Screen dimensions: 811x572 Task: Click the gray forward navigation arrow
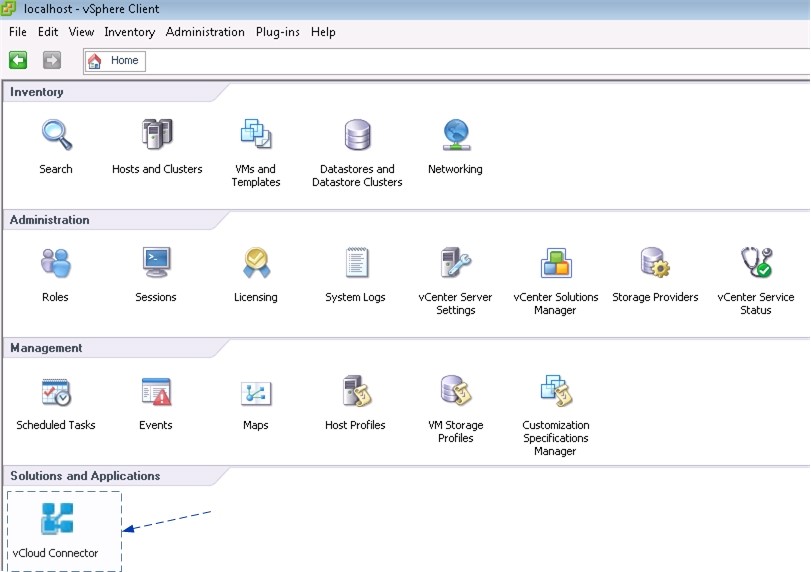point(52,61)
